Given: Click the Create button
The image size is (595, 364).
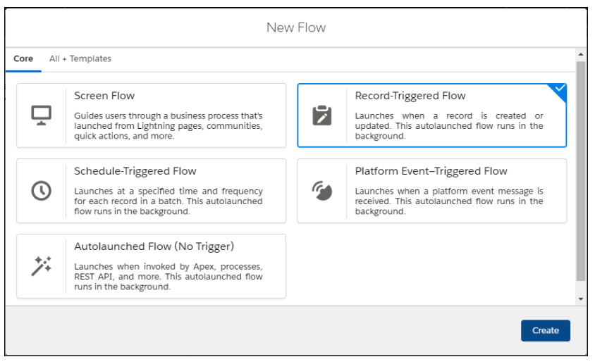Looking at the screenshot, I should coord(545,331).
